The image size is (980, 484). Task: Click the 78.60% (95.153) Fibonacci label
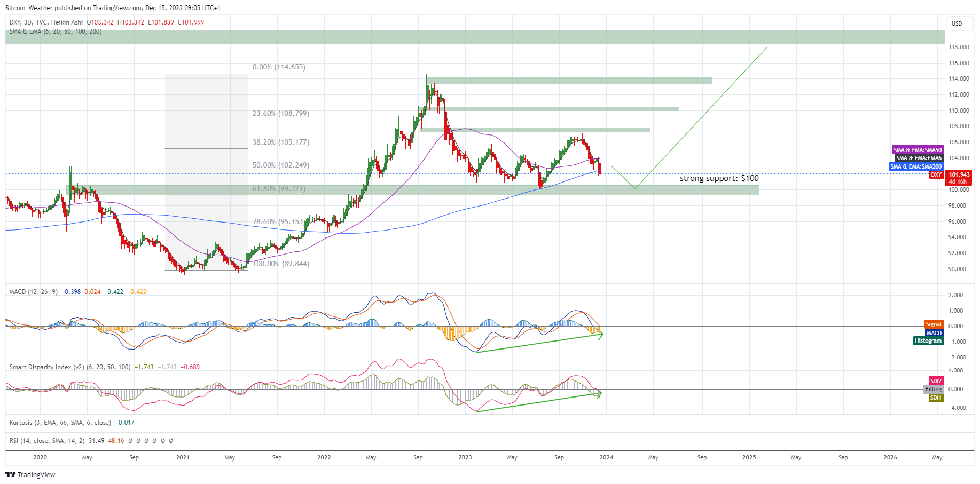tap(279, 222)
